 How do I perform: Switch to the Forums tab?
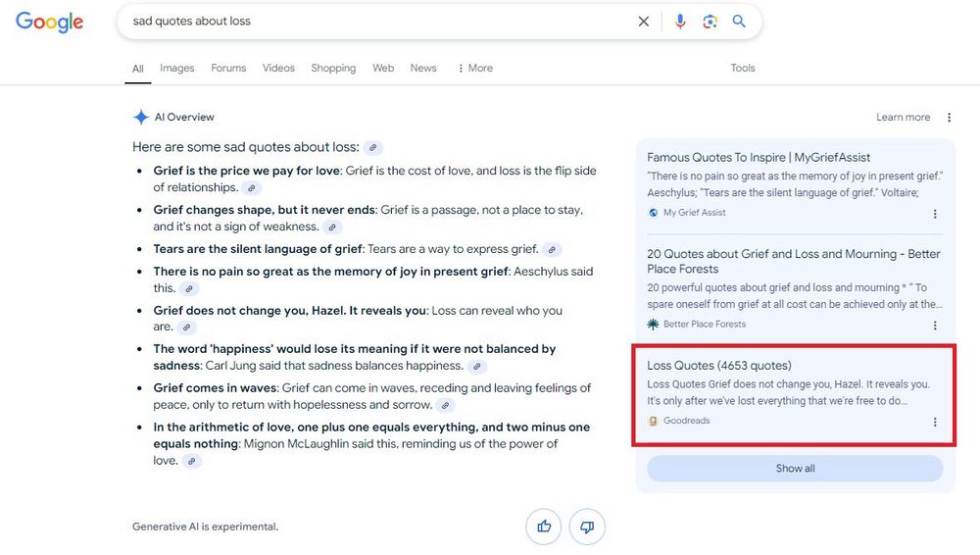[x=228, y=68]
